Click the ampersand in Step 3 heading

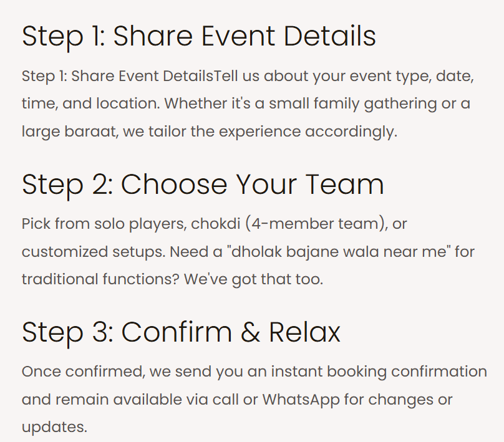click(x=250, y=332)
